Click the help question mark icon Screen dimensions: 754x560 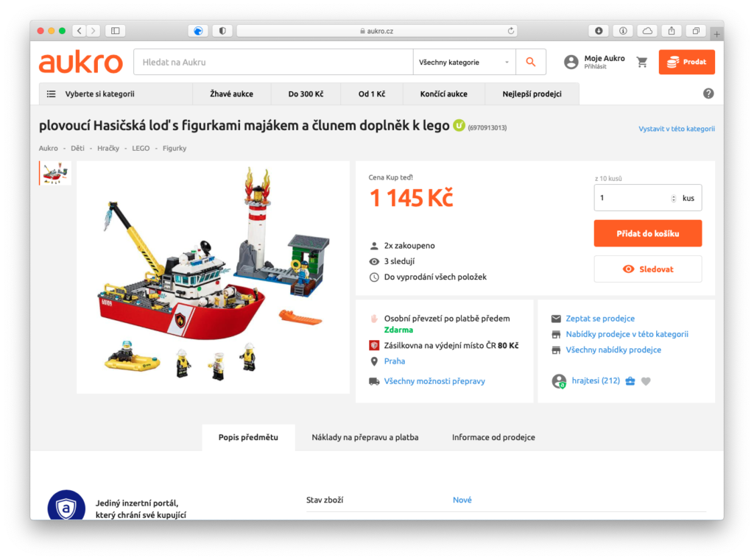pos(708,93)
